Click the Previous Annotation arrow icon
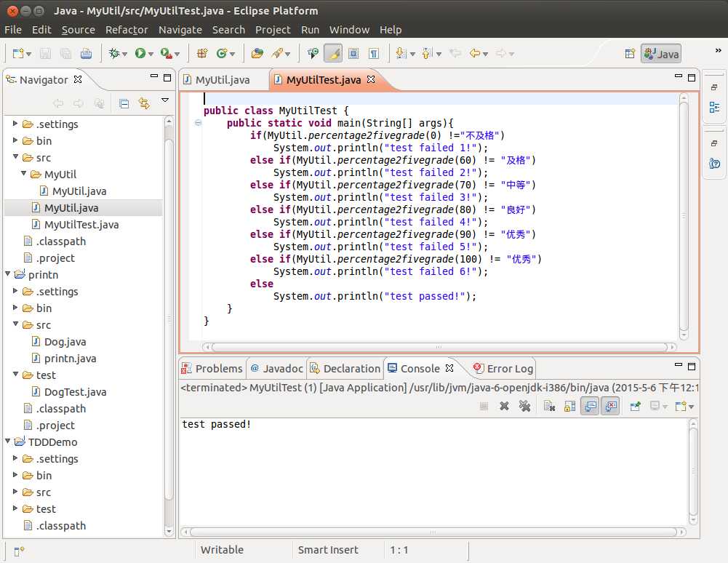The image size is (728, 563). pos(427,53)
